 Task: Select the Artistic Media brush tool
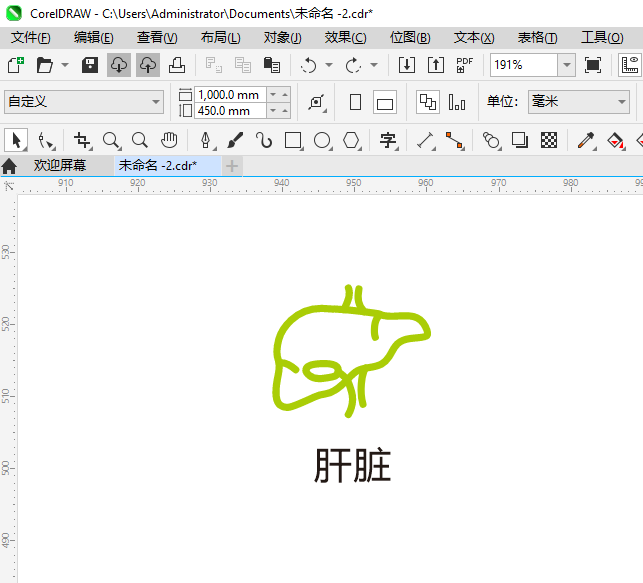[235, 140]
